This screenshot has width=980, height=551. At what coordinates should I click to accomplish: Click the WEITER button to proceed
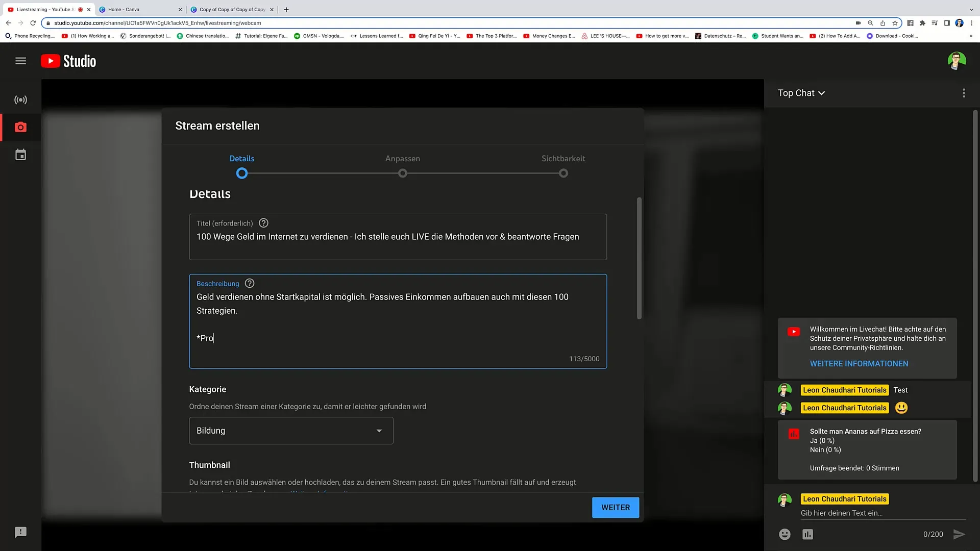(615, 507)
